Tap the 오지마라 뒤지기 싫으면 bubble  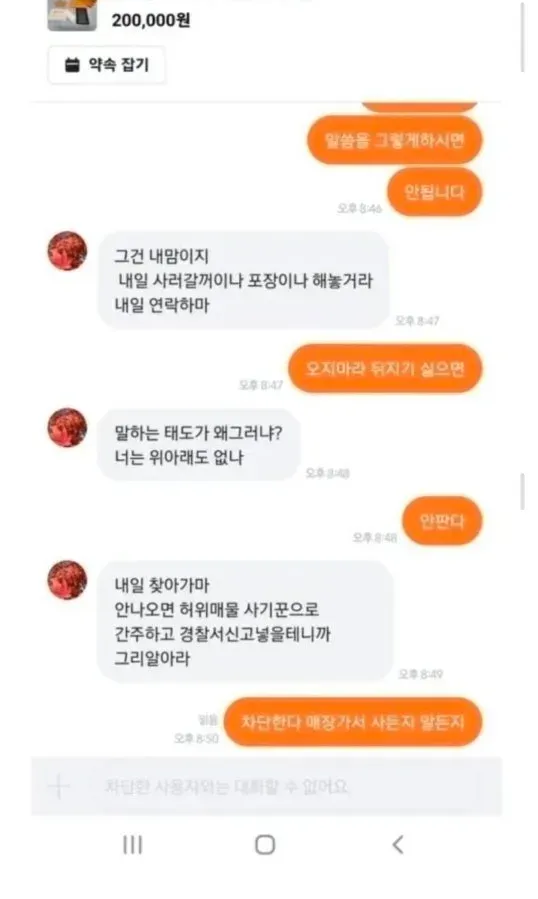[x=385, y=369]
